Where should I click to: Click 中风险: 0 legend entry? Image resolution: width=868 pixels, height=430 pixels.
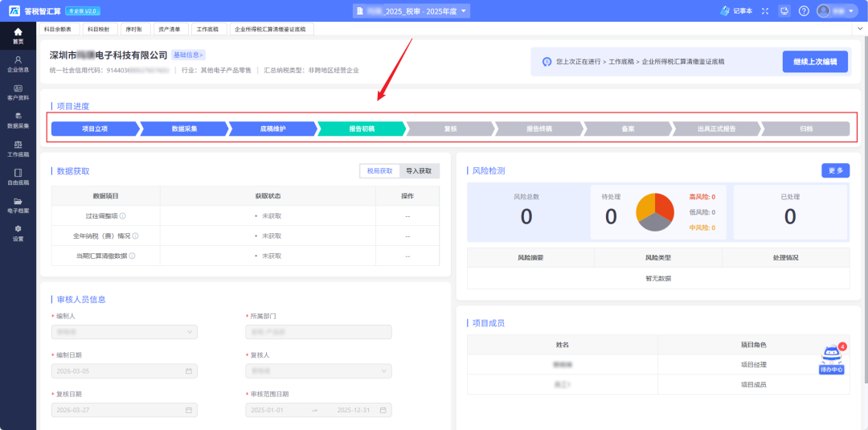(x=702, y=227)
